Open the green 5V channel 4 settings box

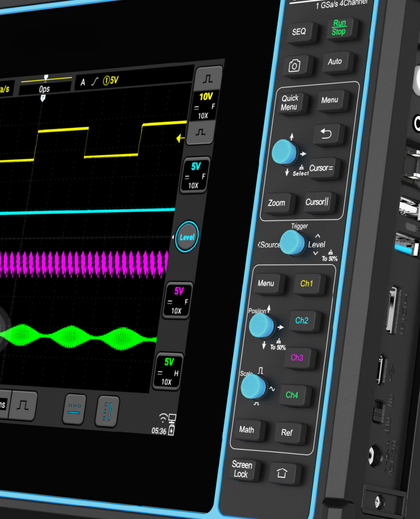[168, 371]
